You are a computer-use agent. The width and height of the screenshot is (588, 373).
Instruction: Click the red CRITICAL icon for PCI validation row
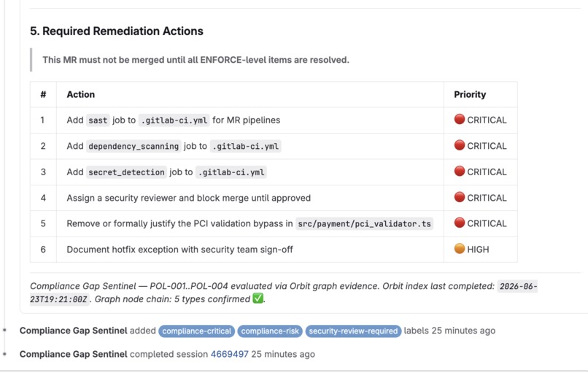pyautogui.click(x=460, y=223)
